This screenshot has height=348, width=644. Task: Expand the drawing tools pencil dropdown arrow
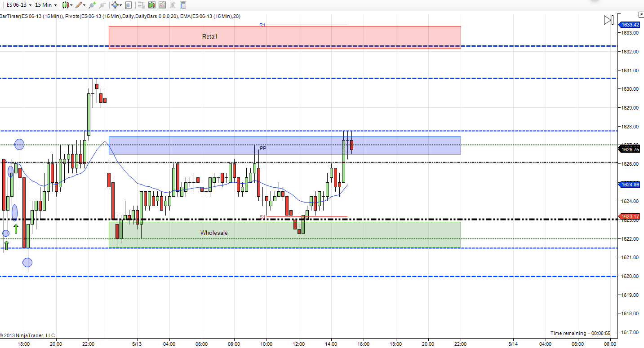[x=85, y=5]
